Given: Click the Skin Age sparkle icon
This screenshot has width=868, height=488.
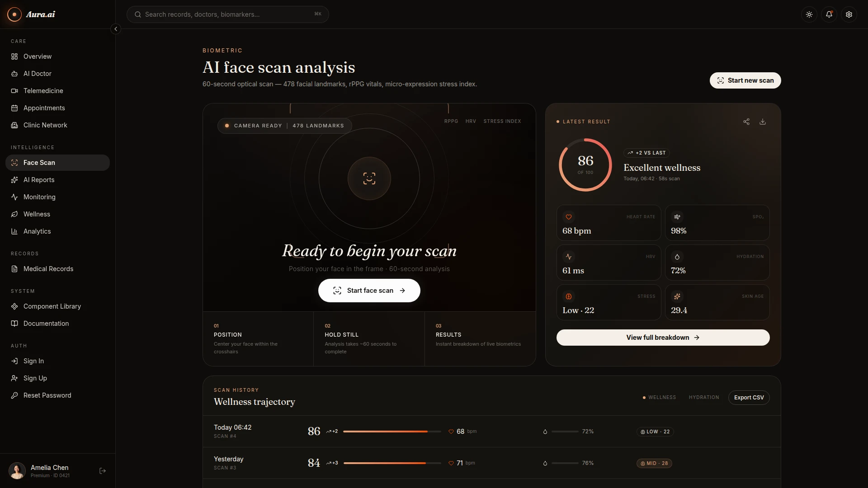Looking at the screenshot, I should (677, 296).
